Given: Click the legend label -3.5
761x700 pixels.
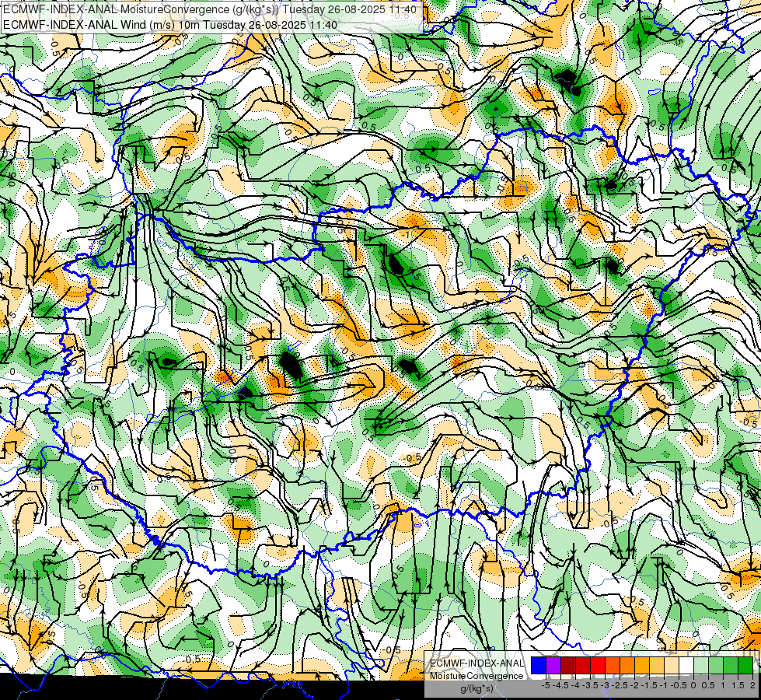Looking at the screenshot, I should coord(590,685).
